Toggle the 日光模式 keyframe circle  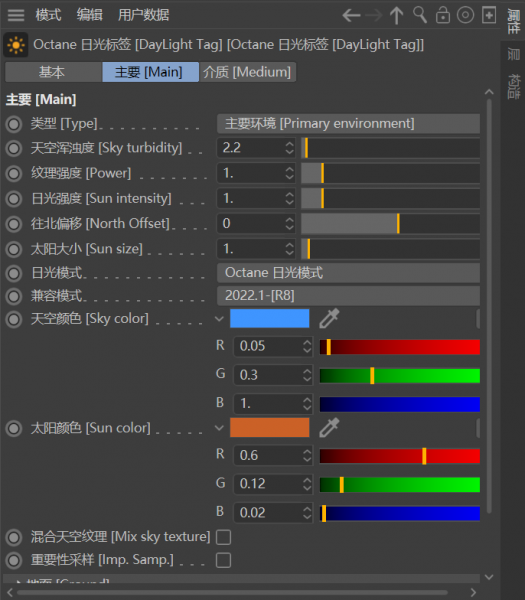(x=14, y=273)
